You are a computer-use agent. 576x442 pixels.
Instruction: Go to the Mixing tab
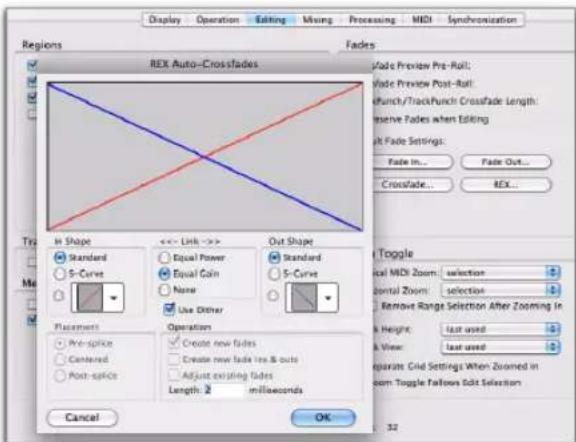[x=317, y=20]
